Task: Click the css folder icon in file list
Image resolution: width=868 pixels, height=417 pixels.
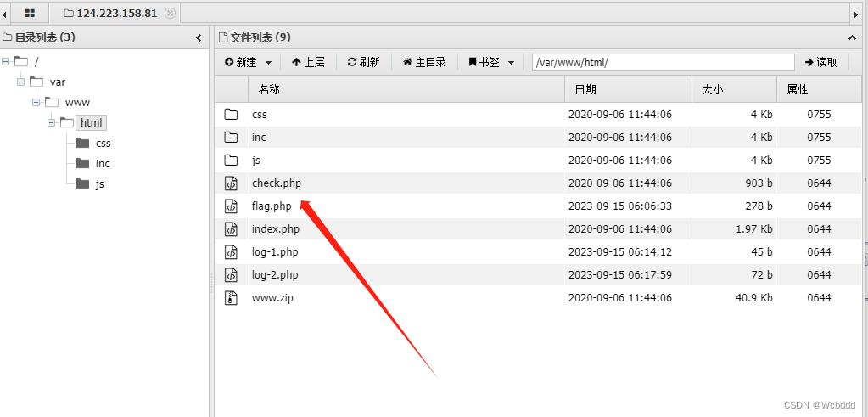Action: (231, 115)
